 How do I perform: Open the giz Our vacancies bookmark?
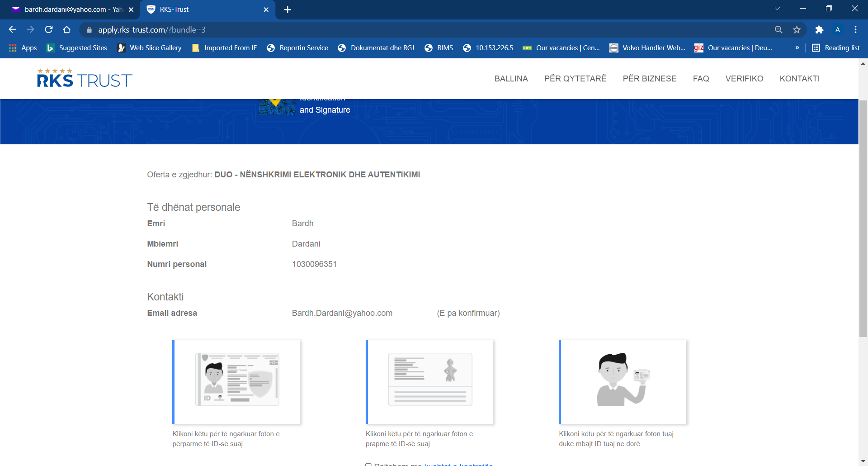pyautogui.click(x=733, y=48)
